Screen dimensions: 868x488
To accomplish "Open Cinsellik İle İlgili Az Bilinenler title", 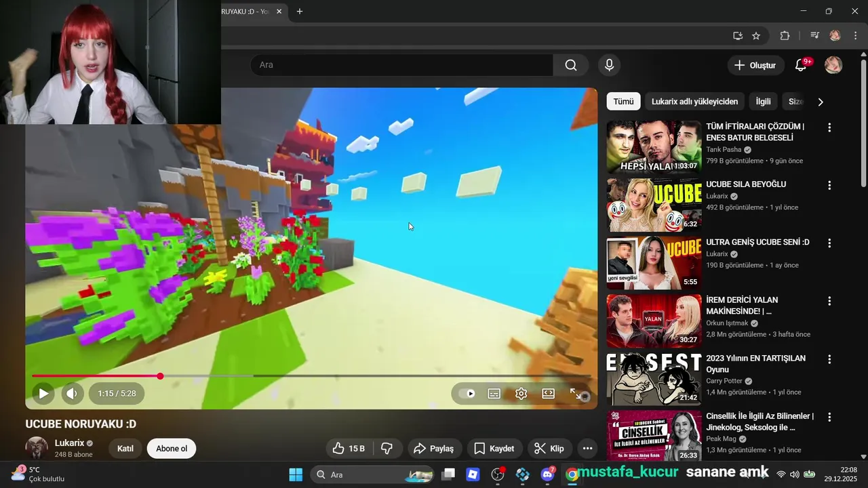I will pyautogui.click(x=759, y=422).
